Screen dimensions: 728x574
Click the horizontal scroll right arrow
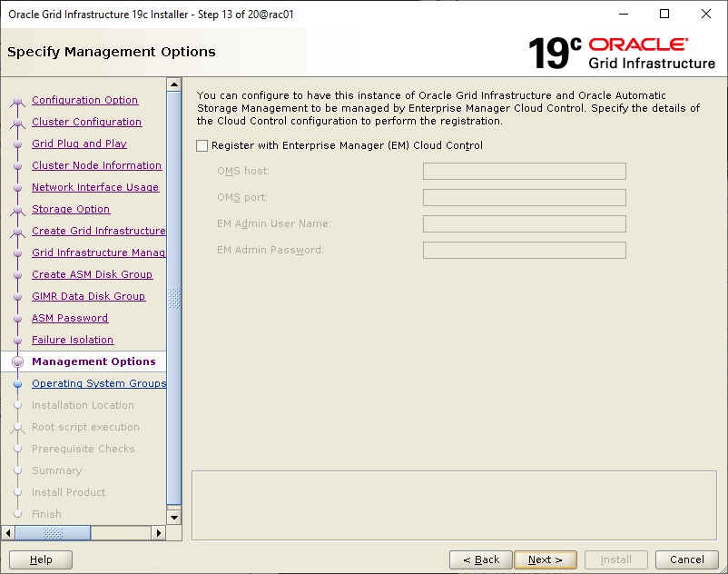click(158, 532)
